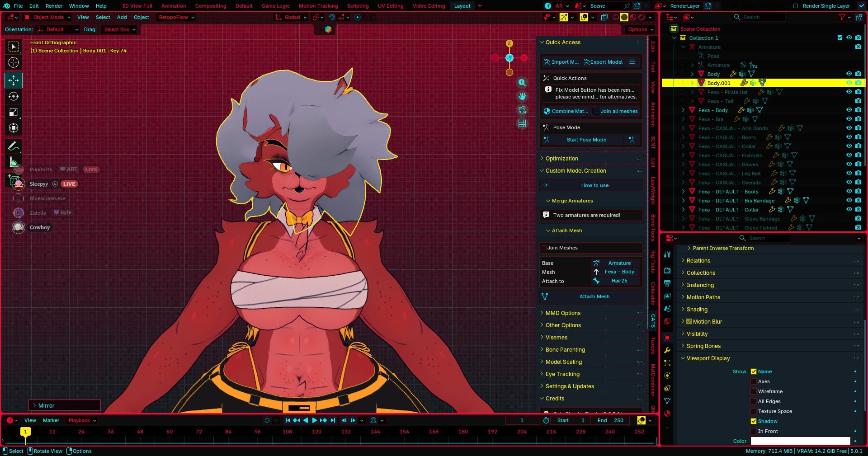Jump to the timeline end
Screen dimensions: 868x456
click(333, 420)
